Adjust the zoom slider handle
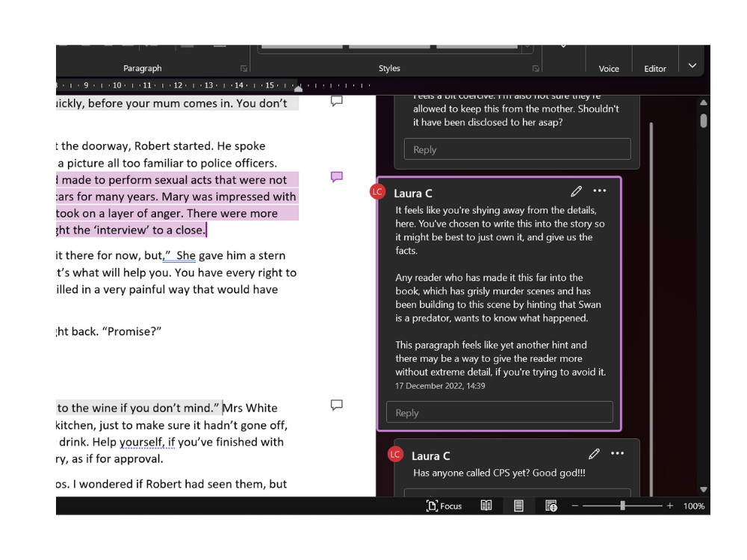This screenshot has height=560, width=747. tap(622, 505)
